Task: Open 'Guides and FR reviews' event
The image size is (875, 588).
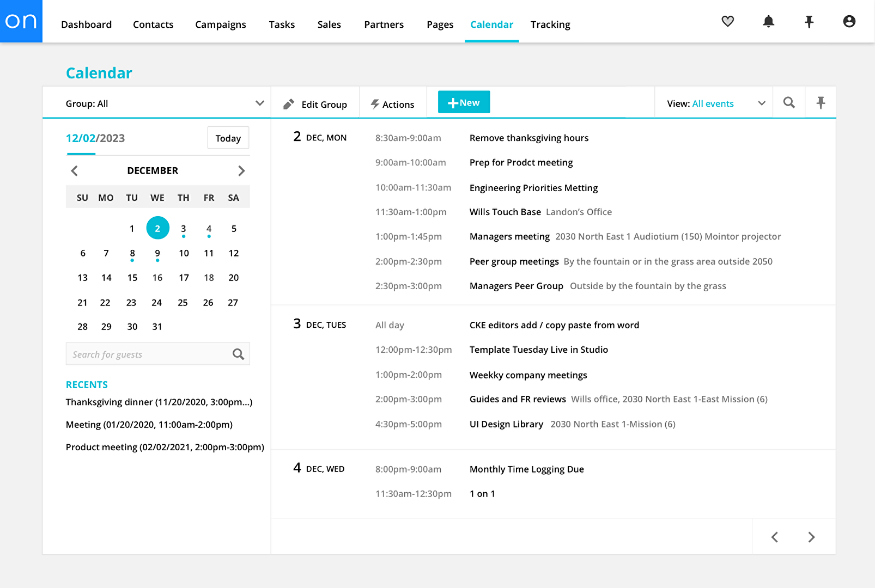Action: click(518, 400)
